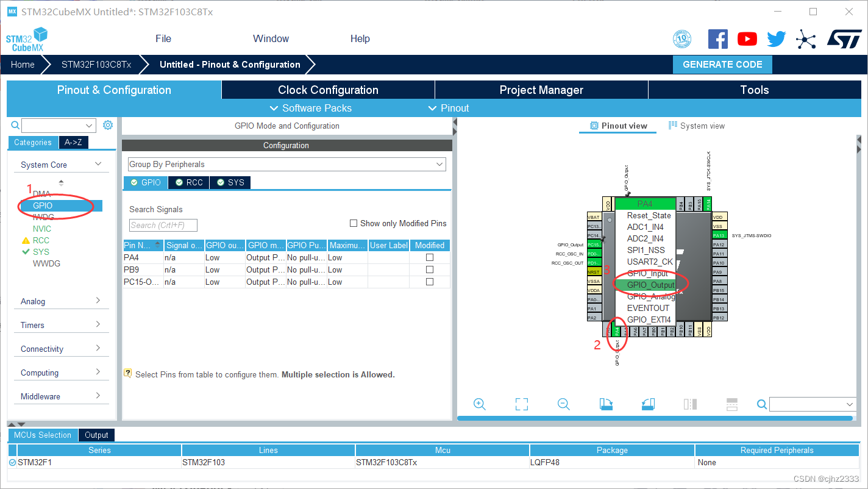Open the ST community network icon

(x=806, y=40)
